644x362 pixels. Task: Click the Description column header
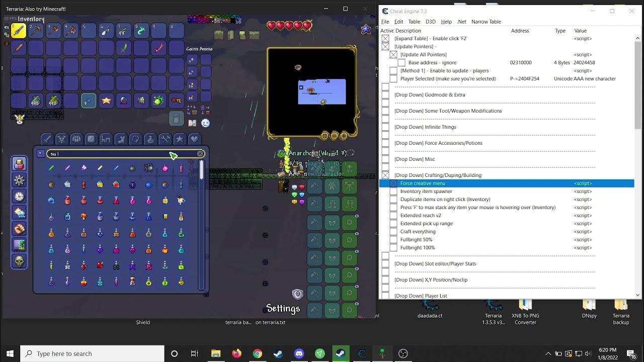tap(408, 31)
